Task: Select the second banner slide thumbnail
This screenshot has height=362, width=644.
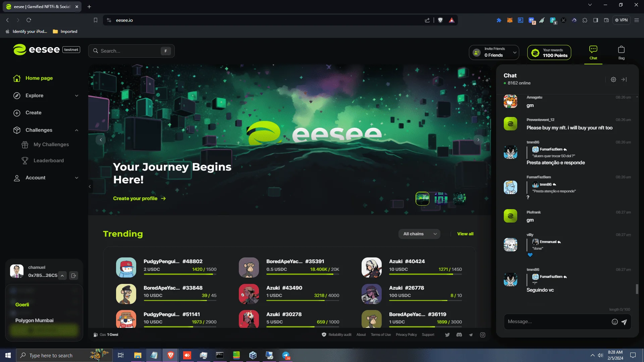Action: point(441,198)
